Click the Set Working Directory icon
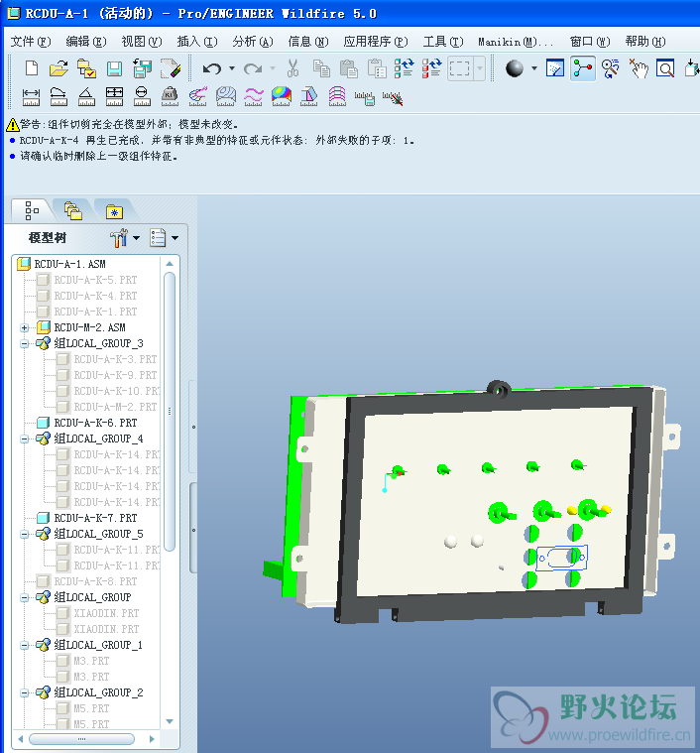700x753 pixels. point(87,68)
